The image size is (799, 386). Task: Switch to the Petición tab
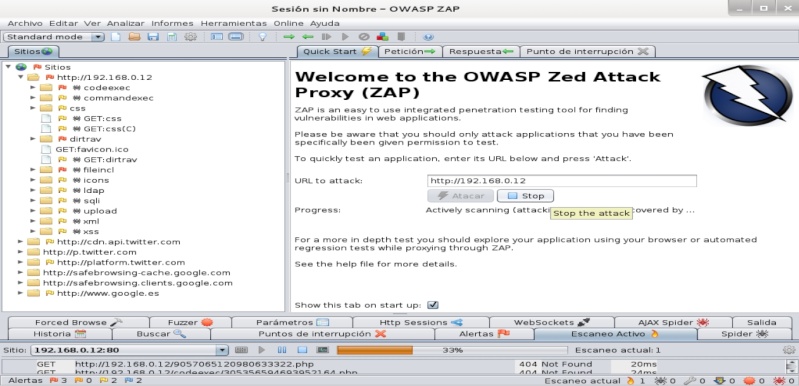410,51
